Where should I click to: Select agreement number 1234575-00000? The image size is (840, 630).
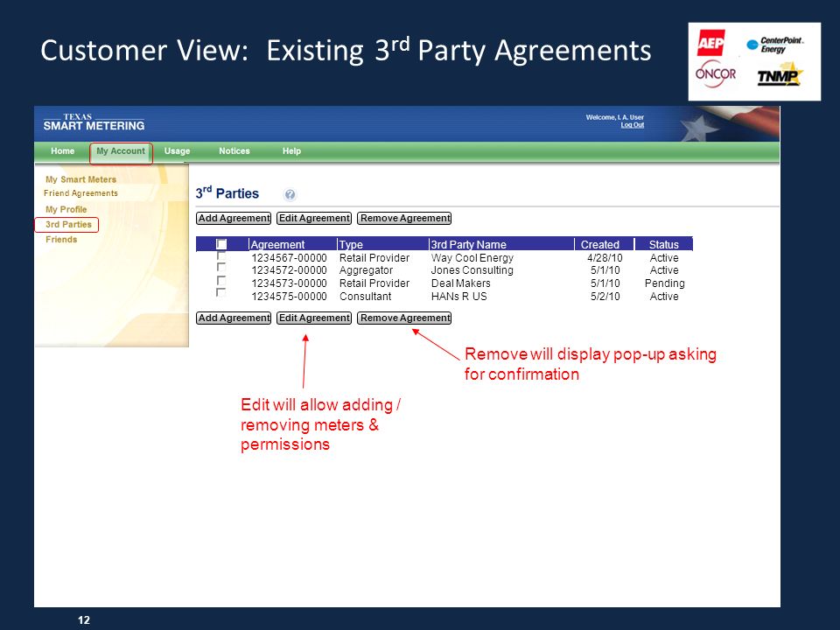[289, 297]
